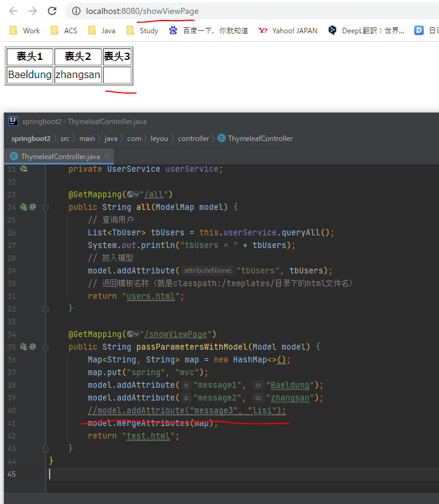Select leyou in the breadcrumb

point(159,139)
